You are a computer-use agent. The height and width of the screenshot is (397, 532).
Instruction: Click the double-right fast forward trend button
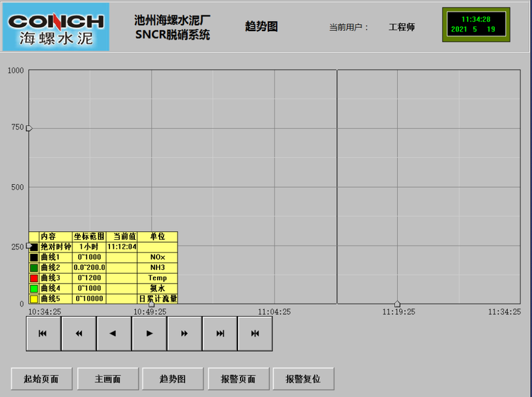click(x=184, y=333)
